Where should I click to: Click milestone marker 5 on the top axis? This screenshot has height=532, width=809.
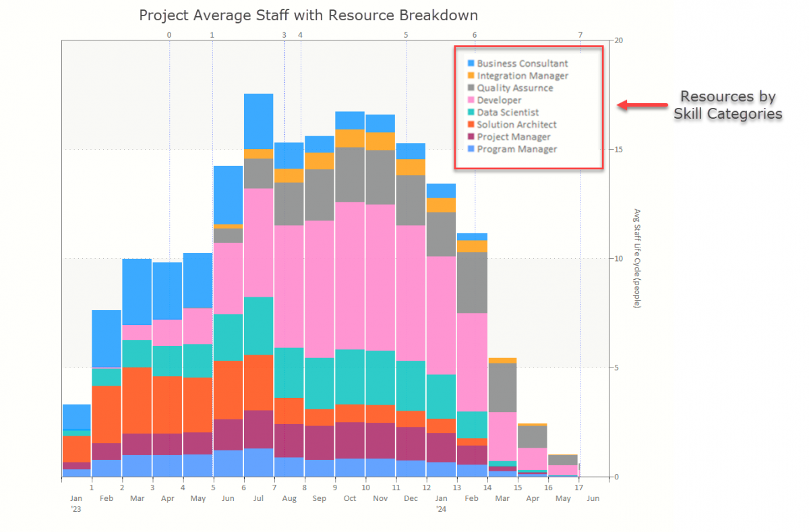[406, 35]
